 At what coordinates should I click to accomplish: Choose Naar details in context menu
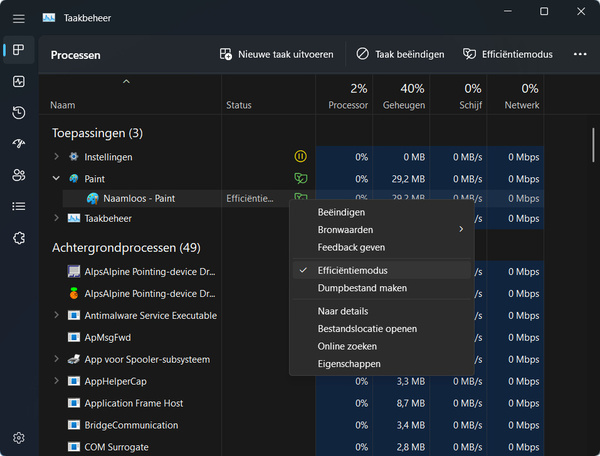(x=382, y=311)
